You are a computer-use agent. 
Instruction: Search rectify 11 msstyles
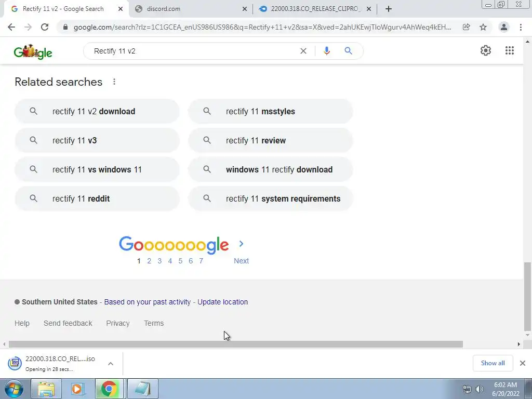[x=271, y=111]
